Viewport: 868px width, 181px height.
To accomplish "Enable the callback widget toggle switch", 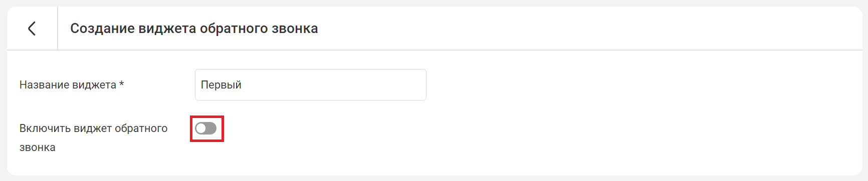I will (206, 128).
